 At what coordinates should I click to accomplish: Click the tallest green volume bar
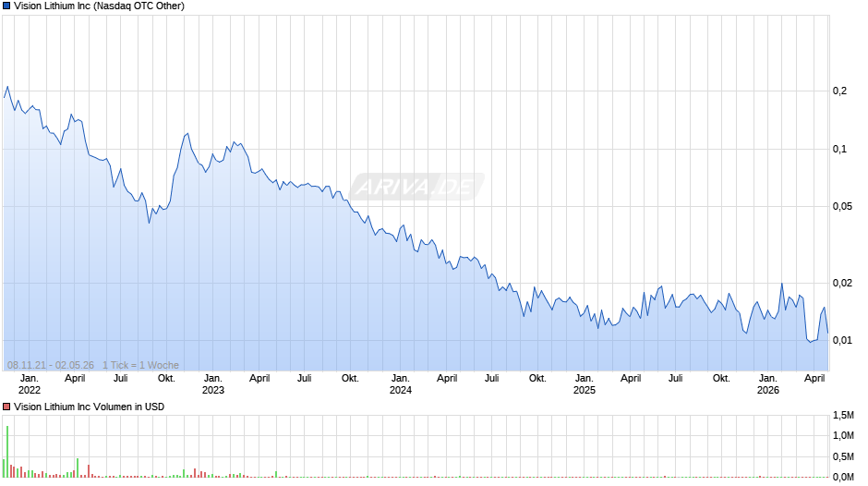pyautogui.click(x=7, y=452)
